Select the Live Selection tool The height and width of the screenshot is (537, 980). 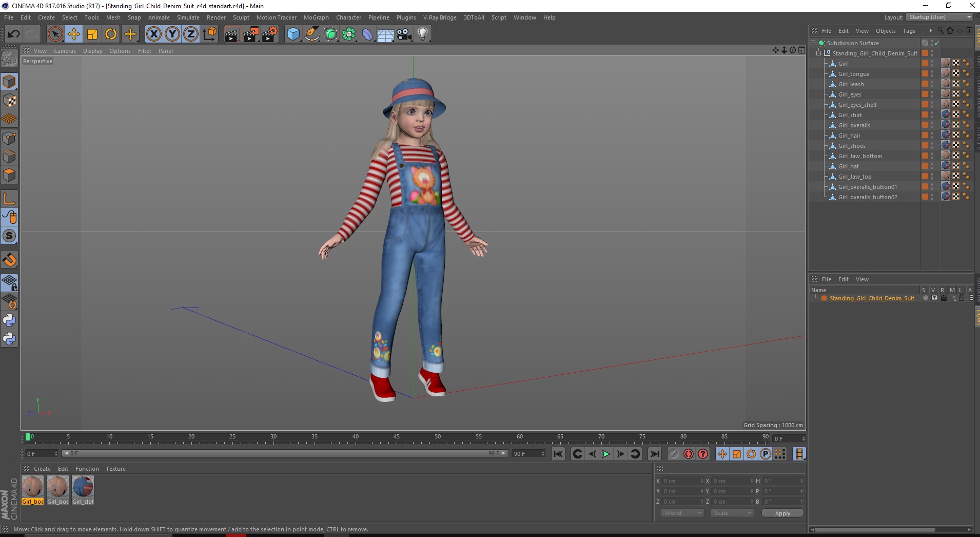[55, 34]
